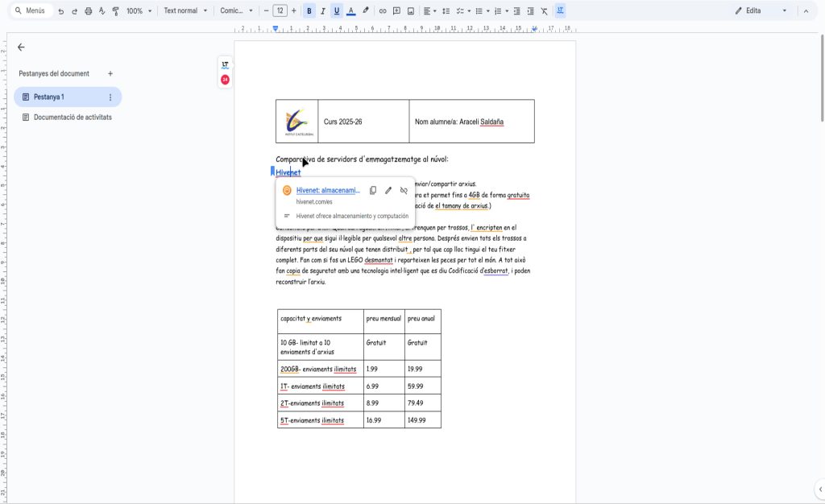Clear formatting using the toolbar icon
The width and height of the screenshot is (825, 504).
click(544, 11)
